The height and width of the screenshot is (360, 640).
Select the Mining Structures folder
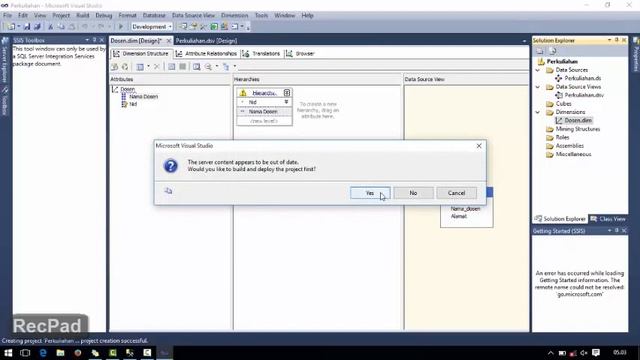[578, 129]
